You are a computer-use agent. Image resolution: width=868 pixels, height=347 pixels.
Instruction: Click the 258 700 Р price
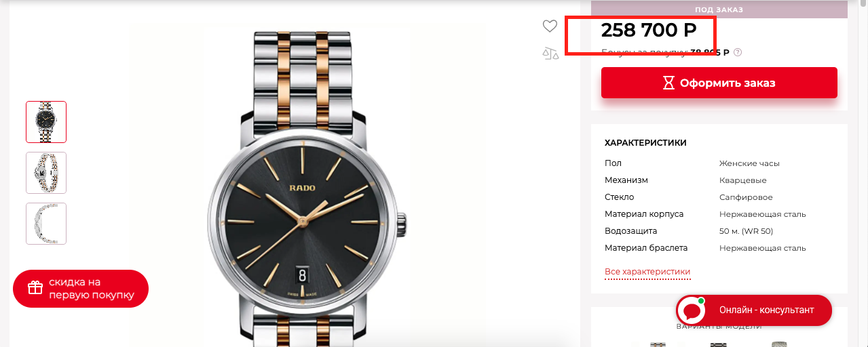[649, 30]
